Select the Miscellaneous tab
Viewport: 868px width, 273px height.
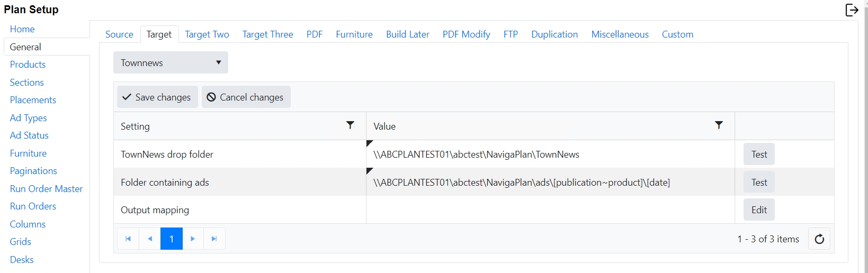point(620,34)
